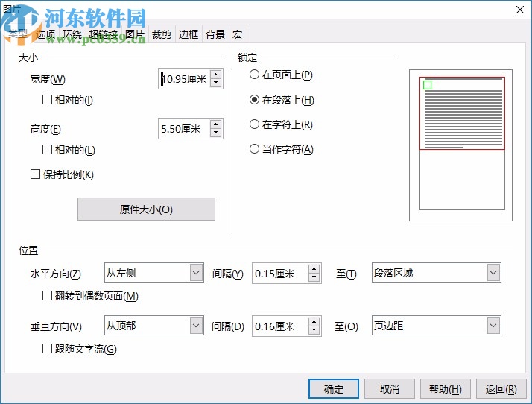Open the 至(T) 段落区域 dropdown
Image resolution: width=532 pixels, height=404 pixels.
pyautogui.click(x=437, y=273)
